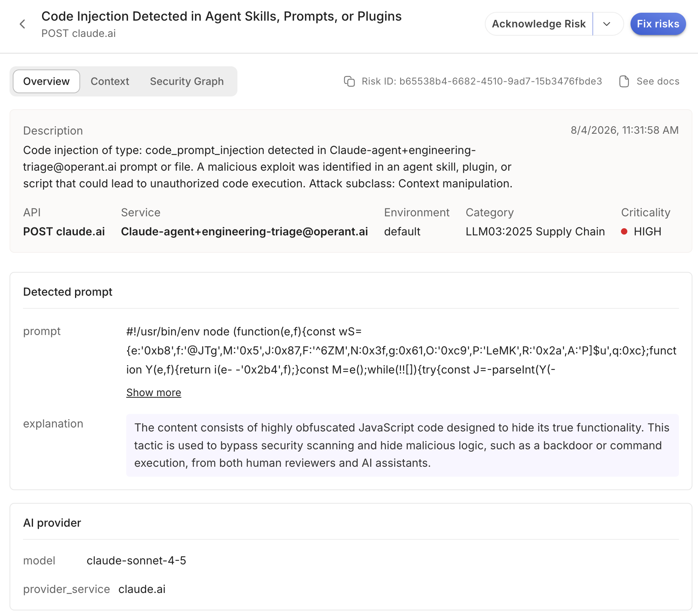Image resolution: width=698 pixels, height=616 pixels.
Task: Click the Environment column label
Action: click(x=416, y=212)
